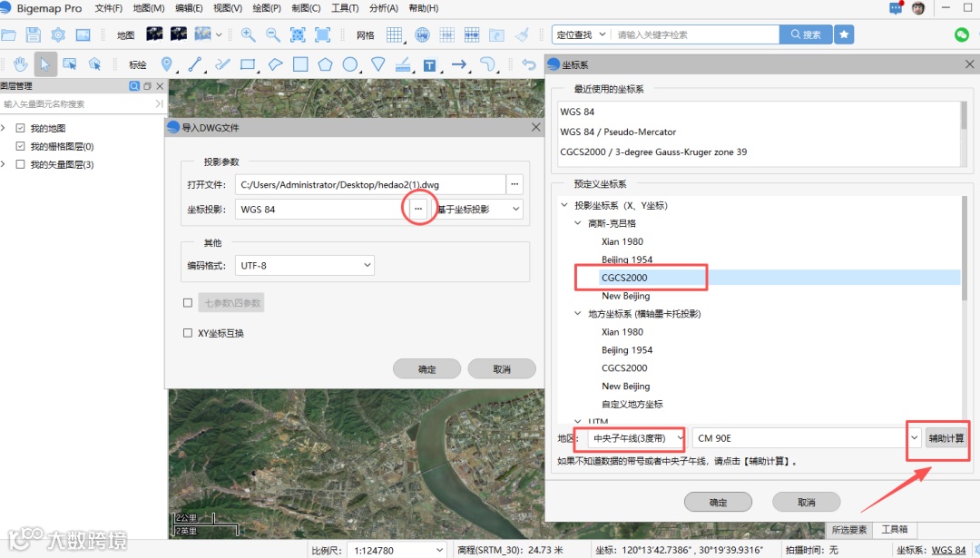Screen dimensions: 980x558
Task: Collapse the 投影坐标系 (X、Y坐标) node
Action: [x=564, y=205]
